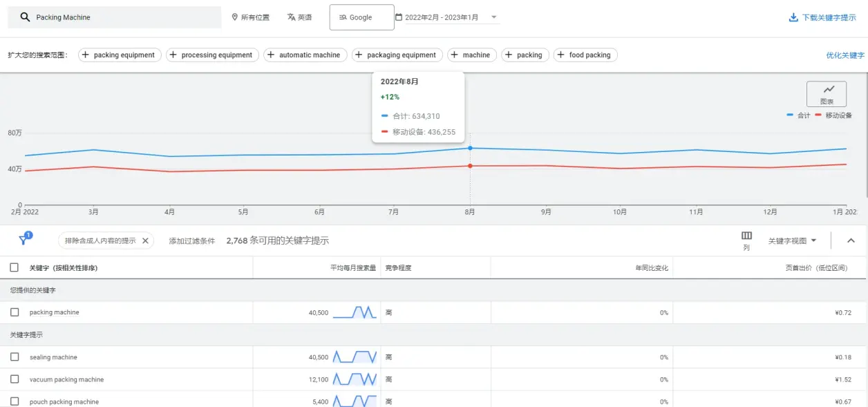The width and height of the screenshot is (868, 407).
Task: Click the red August data point
Action: pos(470,166)
